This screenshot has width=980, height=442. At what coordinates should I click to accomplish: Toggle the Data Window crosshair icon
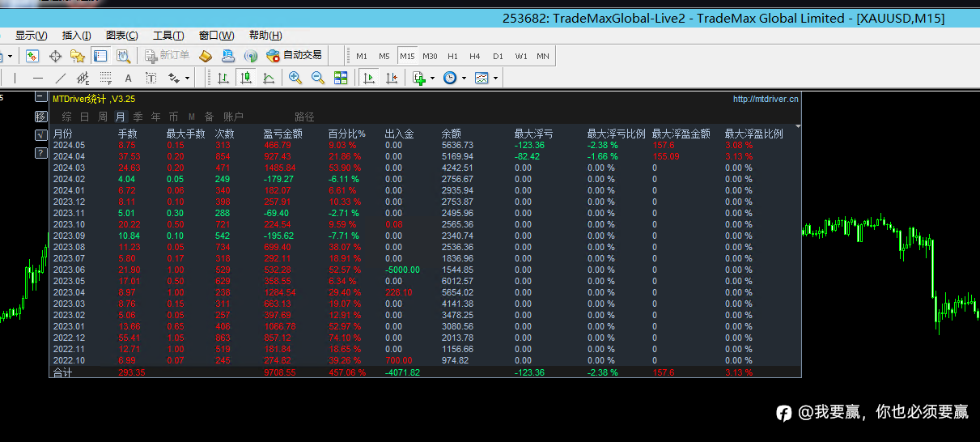point(55,56)
